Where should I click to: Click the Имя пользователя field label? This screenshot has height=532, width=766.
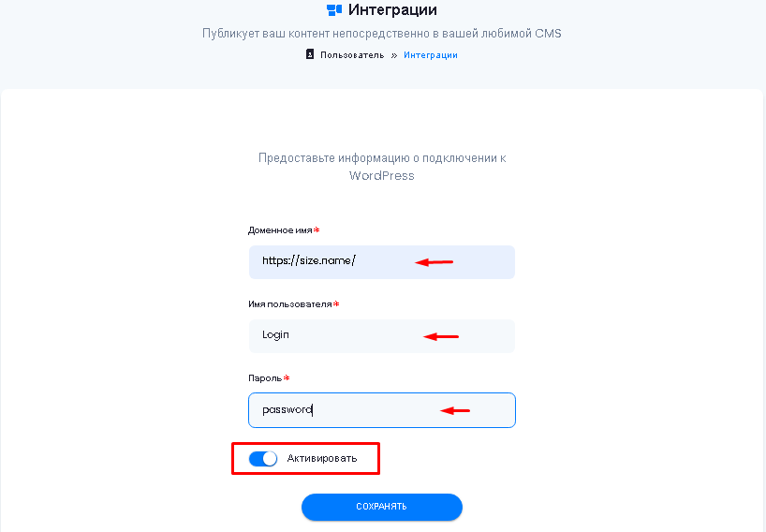290,304
